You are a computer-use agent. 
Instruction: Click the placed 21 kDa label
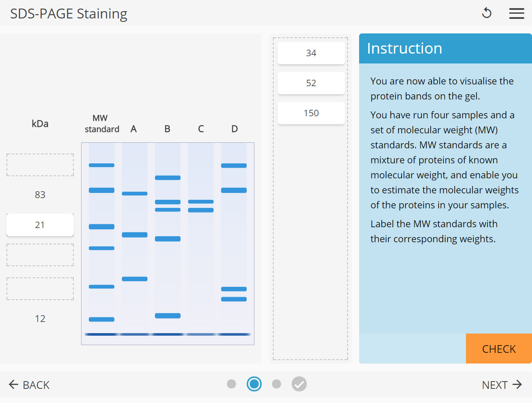tap(40, 224)
